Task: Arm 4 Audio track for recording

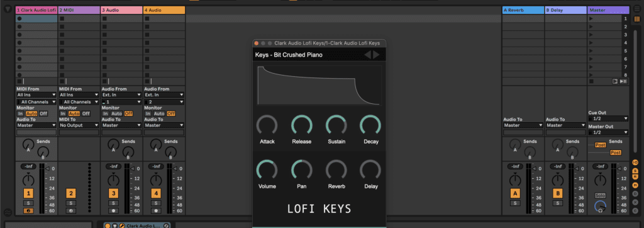Action: (x=156, y=211)
